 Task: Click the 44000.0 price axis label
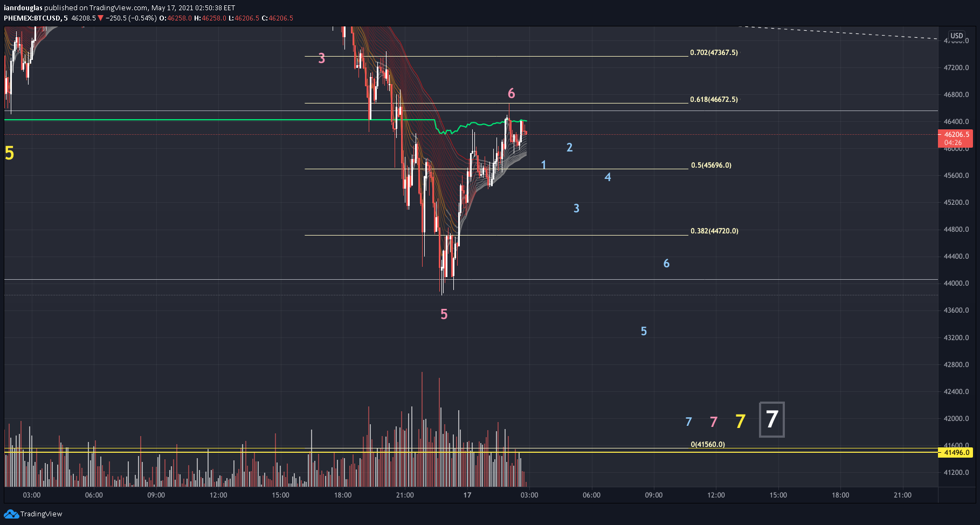956,284
